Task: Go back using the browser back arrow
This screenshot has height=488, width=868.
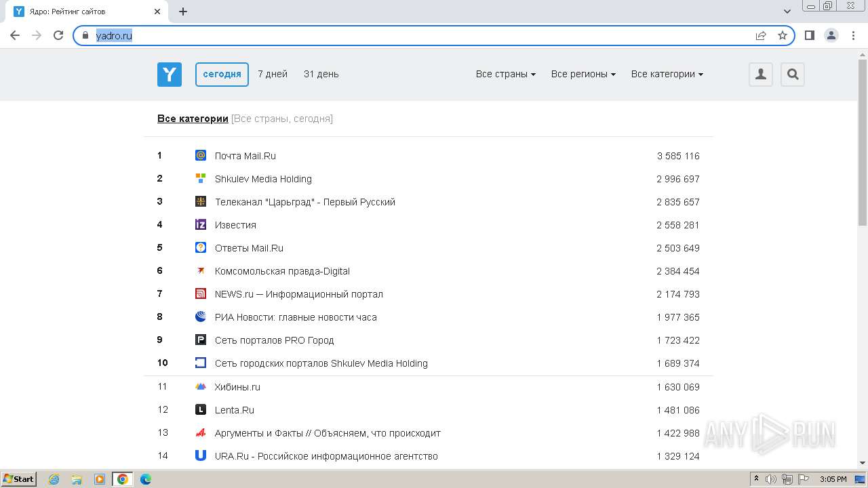Action: (x=15, y=35)
